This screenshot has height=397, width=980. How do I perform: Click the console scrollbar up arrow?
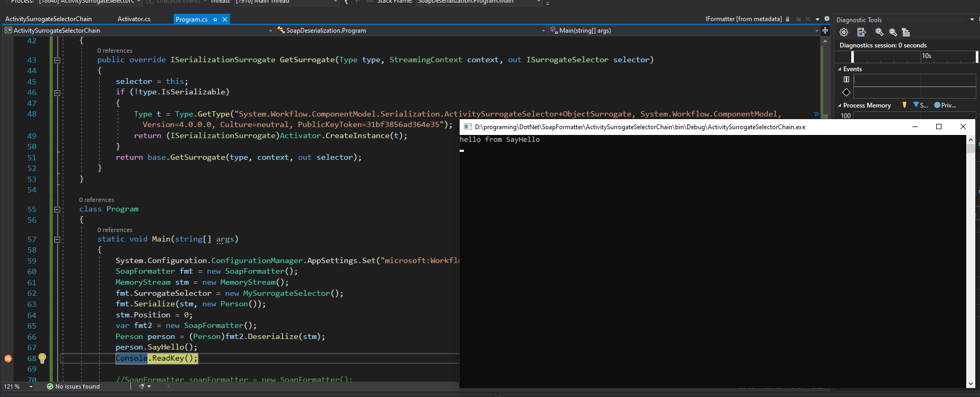pos(971,140)
